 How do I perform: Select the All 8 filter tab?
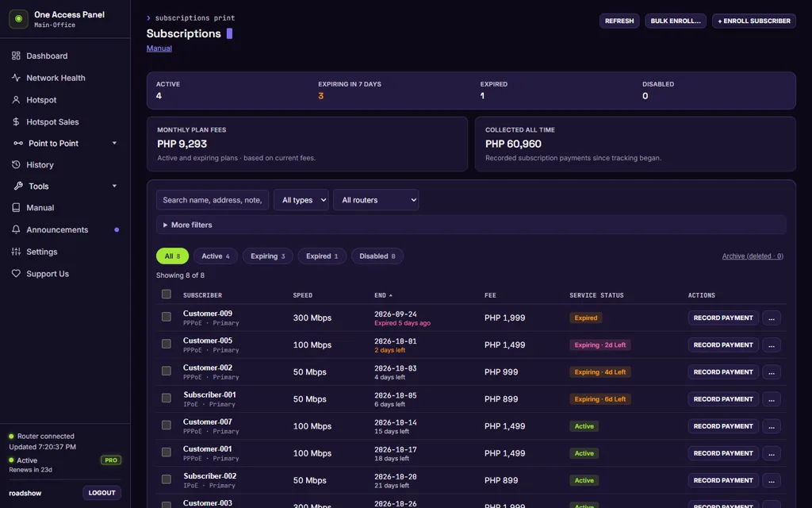coord(172,256)
